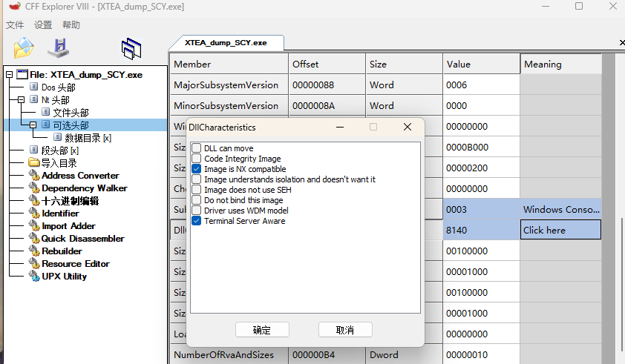625x364 pixels.
Task: Enable the DLL can move checkbox
Action: [x=197, y=148]
